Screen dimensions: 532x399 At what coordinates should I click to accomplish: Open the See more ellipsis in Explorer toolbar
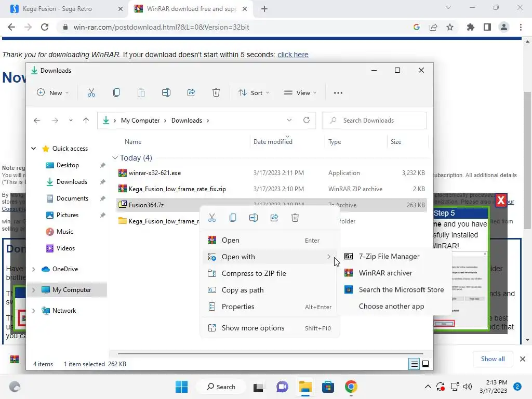[x=338, y=92]
